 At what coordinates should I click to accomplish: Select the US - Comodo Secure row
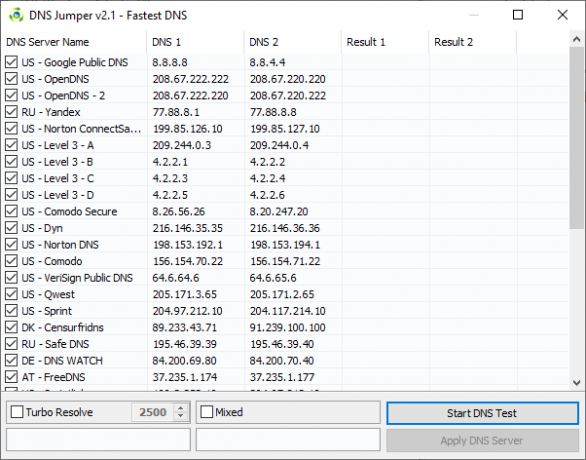pyautogui.click(x=286, y=212)
